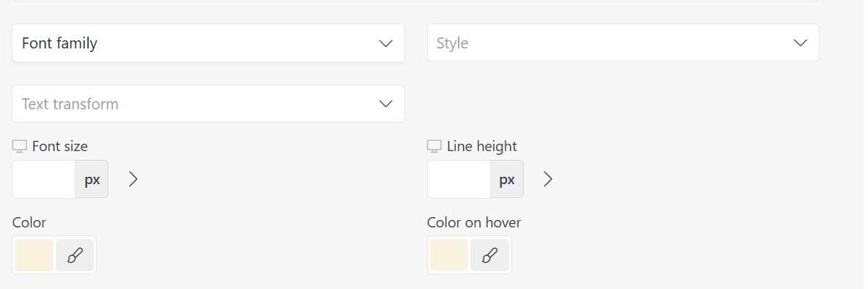The height and width of the screenshot is (289, 868).
Task: Click the Font size label text
Action: [x=59, y=147]
